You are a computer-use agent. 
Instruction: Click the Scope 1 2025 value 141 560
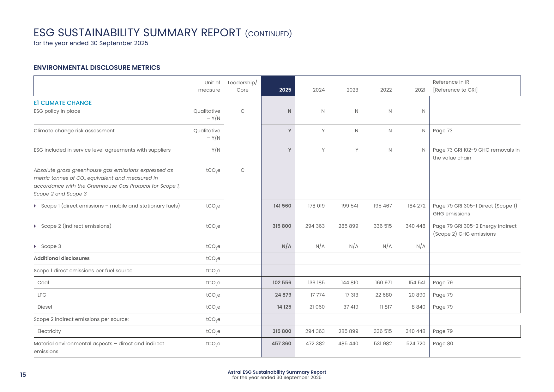pyautogui.click(x=282, y=206)
